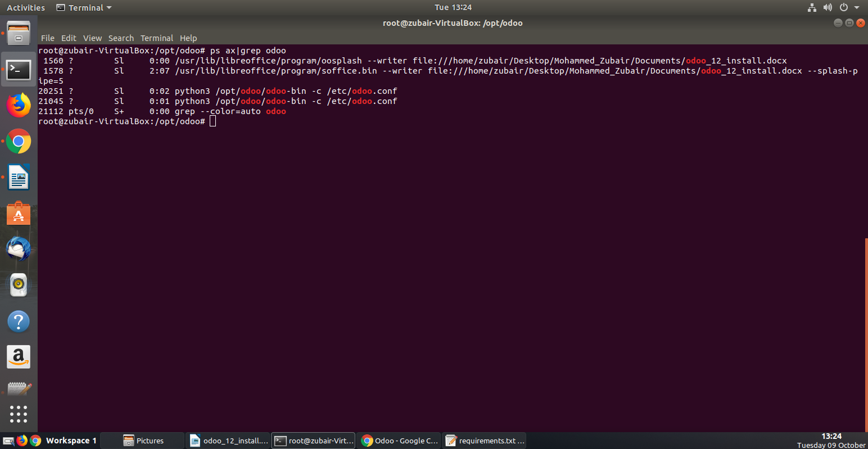This screenshot has width=868, height=449.
Task: Click the Activities button
Action: click(x=26, y=8)
